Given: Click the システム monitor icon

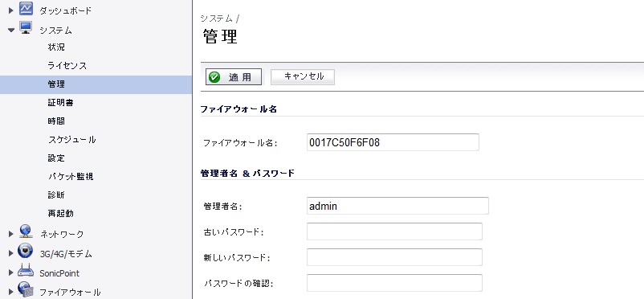Looking at the screenshot, I should click(x=26, y=28).
